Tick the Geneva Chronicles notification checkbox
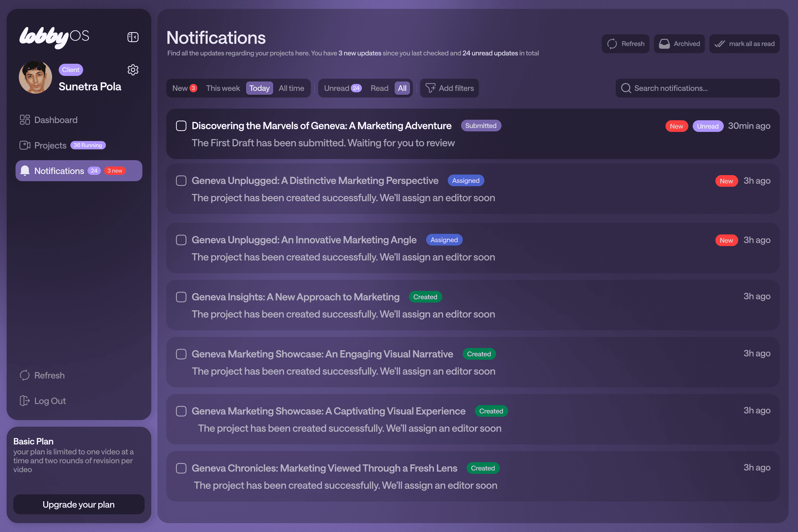 pyautogui.click(x=181, y=468)
